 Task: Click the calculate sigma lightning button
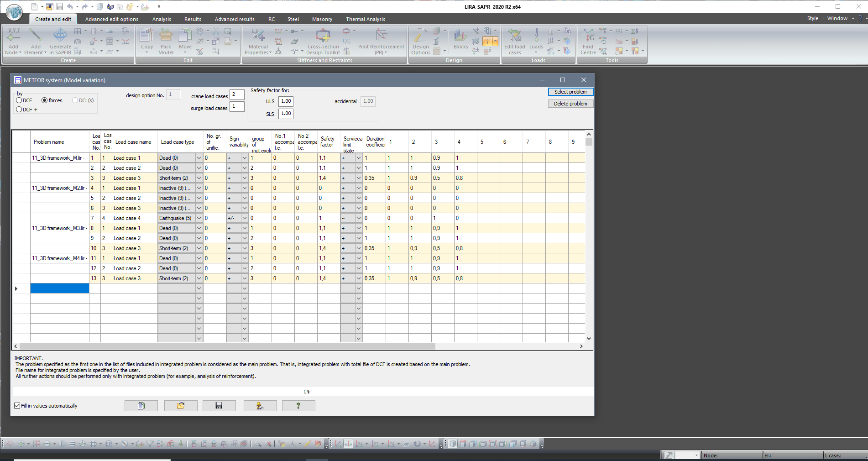260,406
